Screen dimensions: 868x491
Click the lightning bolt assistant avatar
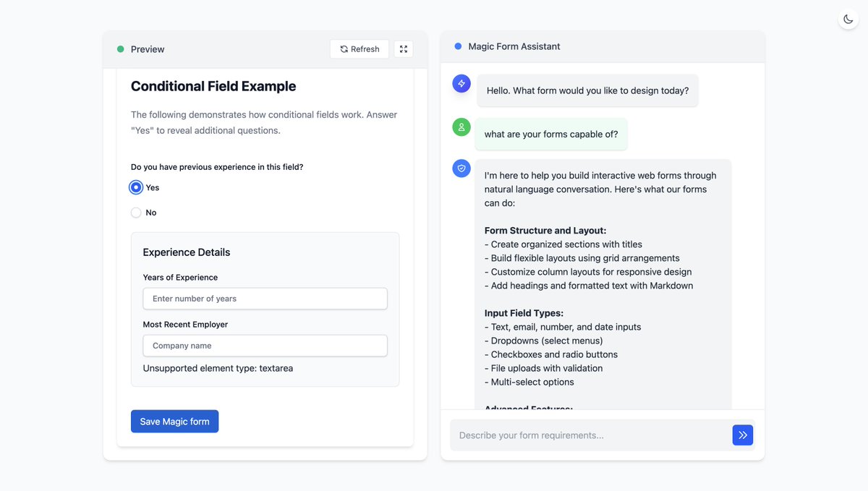click(x=461, y=83)
